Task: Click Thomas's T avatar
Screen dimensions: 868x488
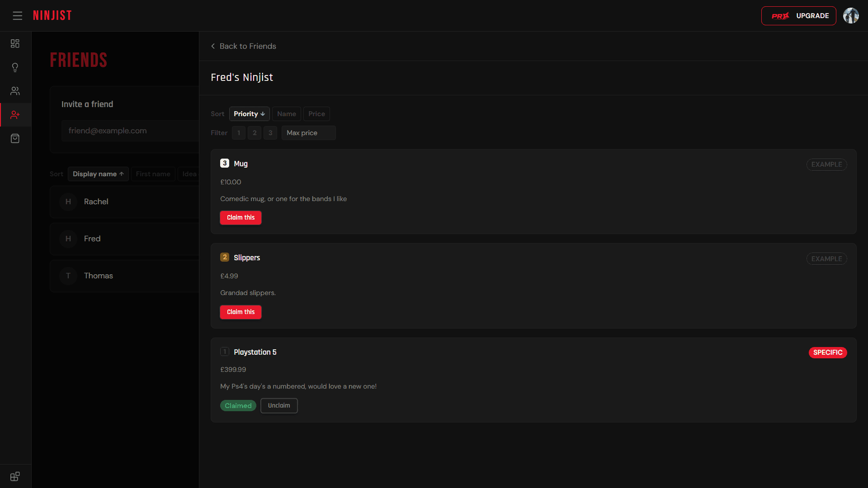Action: click(68, 276)
